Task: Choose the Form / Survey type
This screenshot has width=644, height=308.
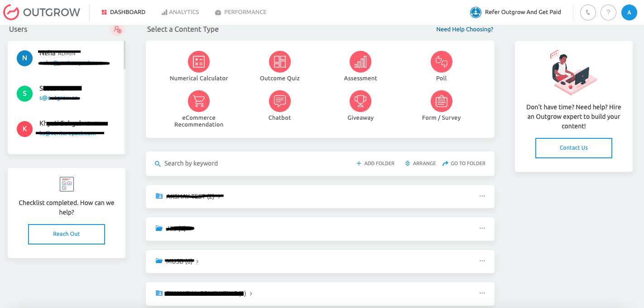Action: coord(442,106)
